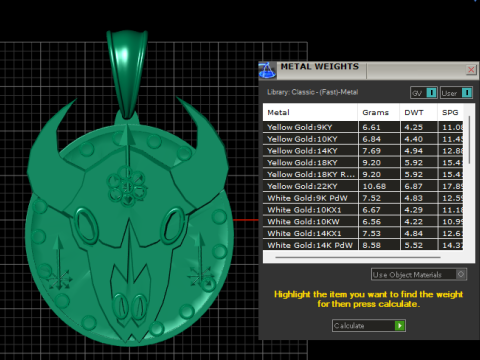Select the Yellow Gold:18KY row
Image resolution: width=480 pixels, height=360 pixels.
click(363, 162)
